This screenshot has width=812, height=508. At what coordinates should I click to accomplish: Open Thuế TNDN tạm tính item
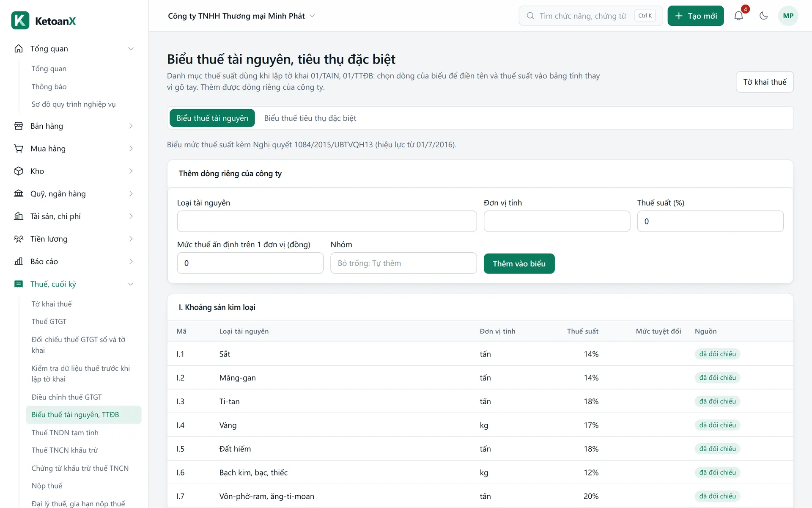click(65, 433)
